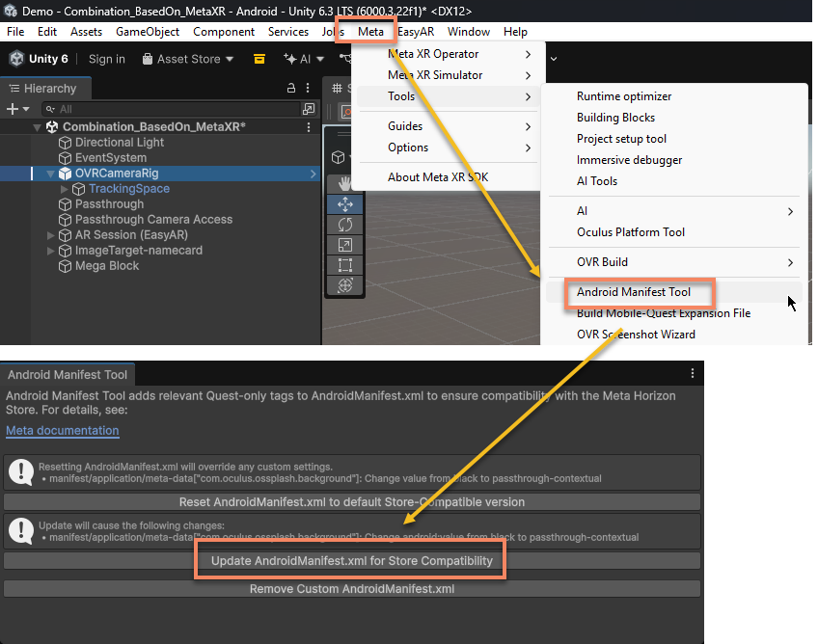Select the Passthrough object
Screen dimensions: 818x644
[109, 203]
